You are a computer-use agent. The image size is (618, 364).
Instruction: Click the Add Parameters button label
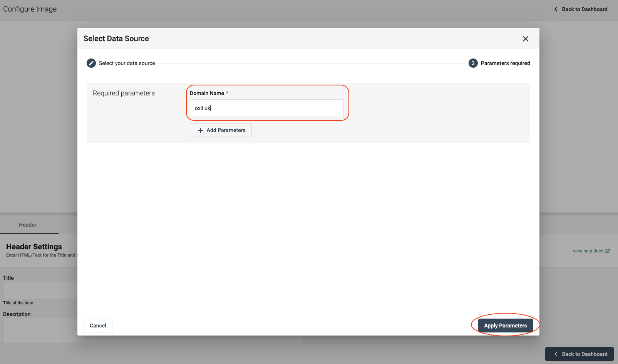point(226,130)
